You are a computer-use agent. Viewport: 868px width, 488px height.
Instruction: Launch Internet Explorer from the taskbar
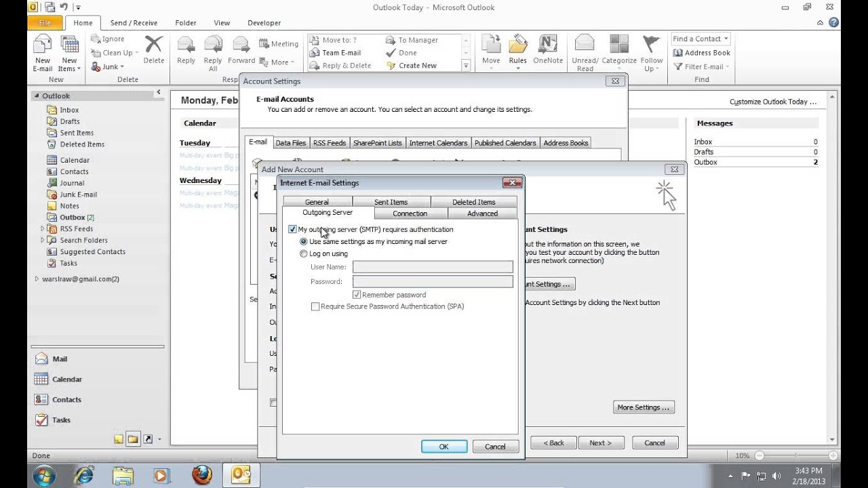coord(84,475)
